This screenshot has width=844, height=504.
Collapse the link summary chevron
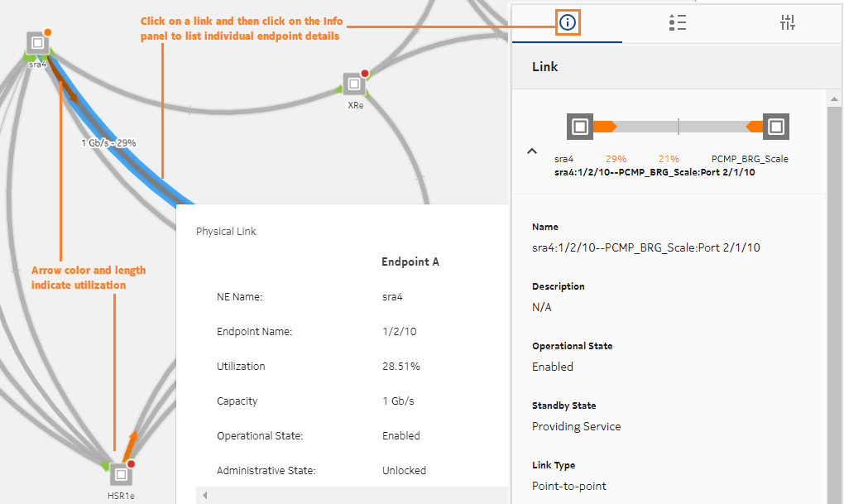[532, 151]
